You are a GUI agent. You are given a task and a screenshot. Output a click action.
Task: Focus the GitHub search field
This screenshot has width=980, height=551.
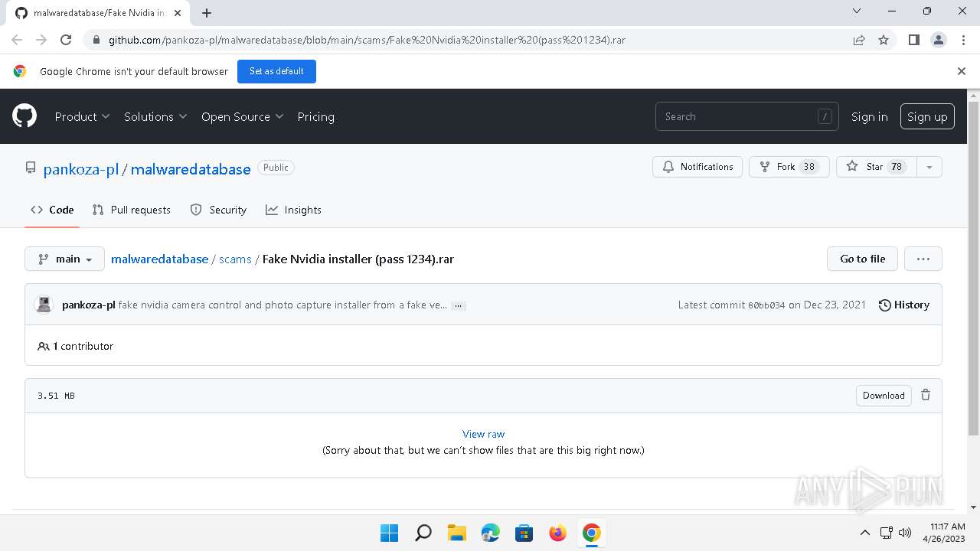[746, 116]
